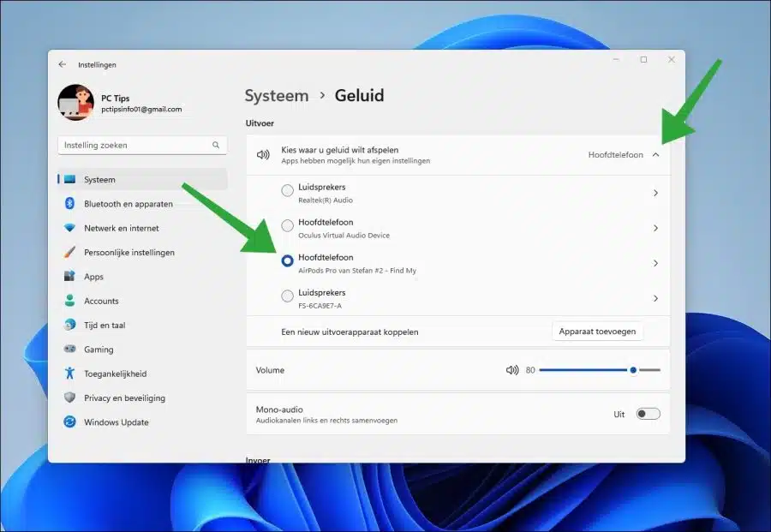This screenshot has width=771, height=532.
Task: Open Systeem in the sidebar
Action: pos(142,179)
